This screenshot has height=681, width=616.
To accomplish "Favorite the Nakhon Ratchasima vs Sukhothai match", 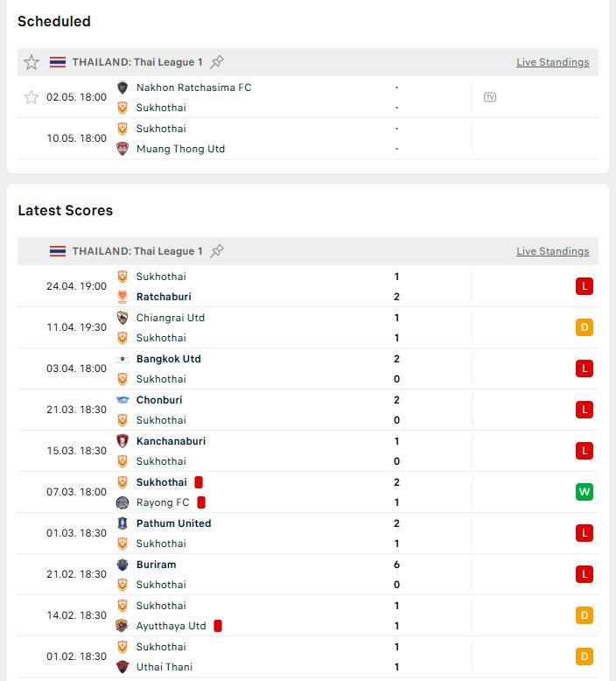I will pyautogui.click(x=31, y=97).
